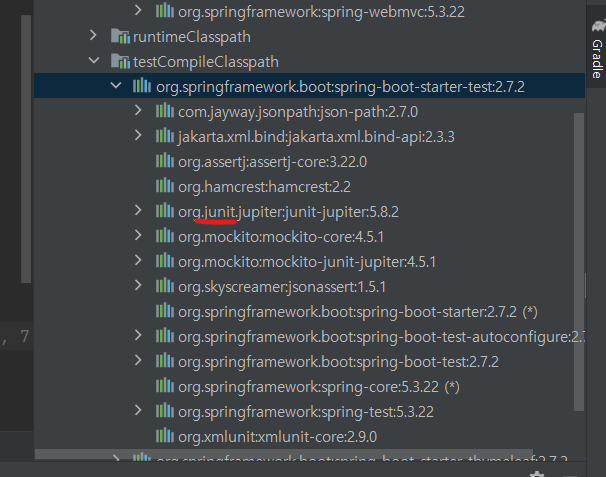Image resolution: width=606 pixels, height=477 pixels.
Task: Select org.springframework.boot:spring-boot-starter:2.7.2 (*) text
Action: coord(358,312)
